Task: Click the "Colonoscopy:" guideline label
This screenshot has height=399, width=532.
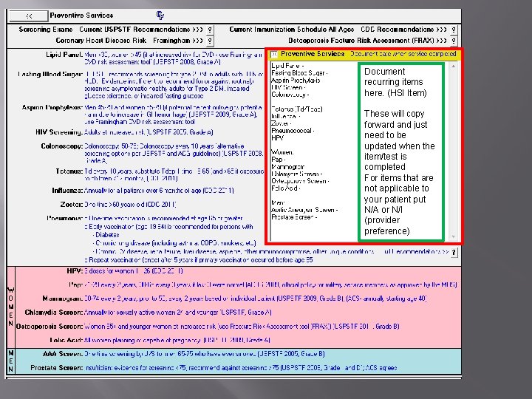Action: [x=62, y=146]
